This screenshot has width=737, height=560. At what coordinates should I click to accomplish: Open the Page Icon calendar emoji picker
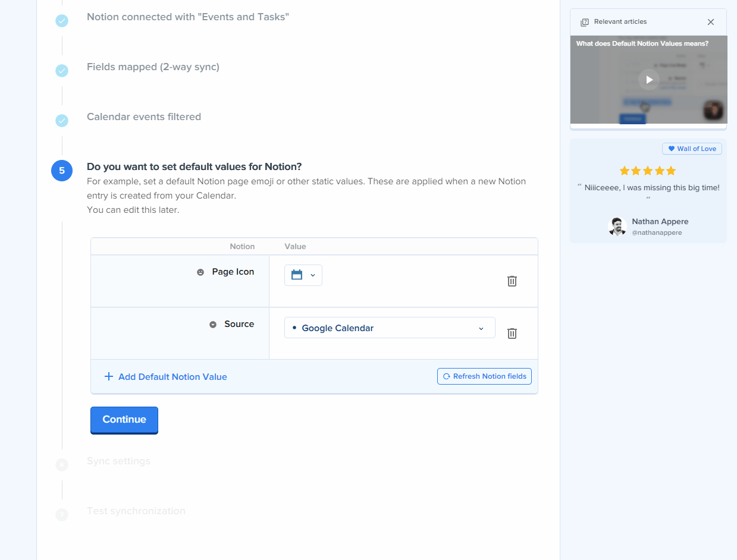(x=303, y=275)
